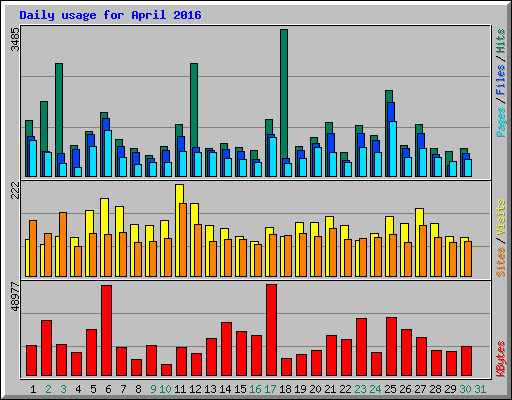The image size is (512, 400).
Task: Click the orange sites bar for day 3
Action: pos(63,244)
